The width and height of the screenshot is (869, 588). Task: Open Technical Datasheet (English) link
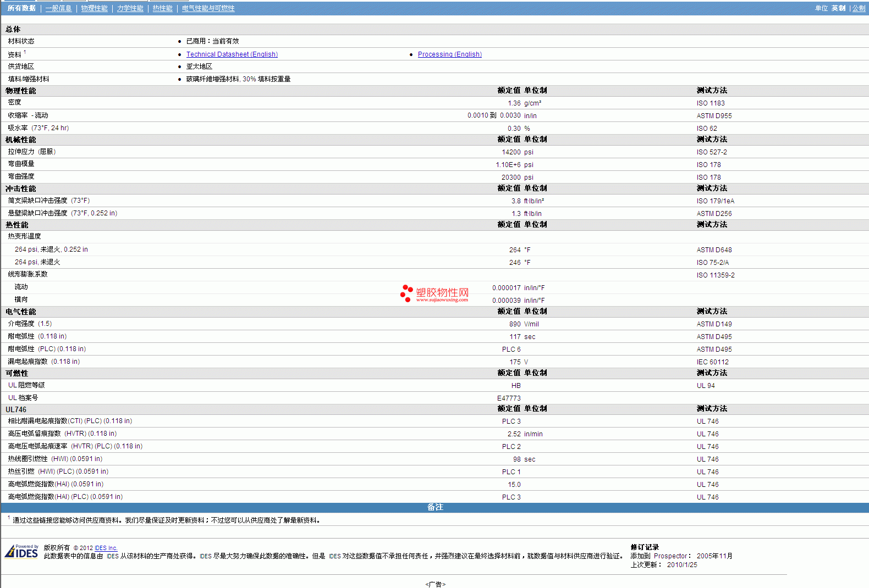[x=232, y=54]
